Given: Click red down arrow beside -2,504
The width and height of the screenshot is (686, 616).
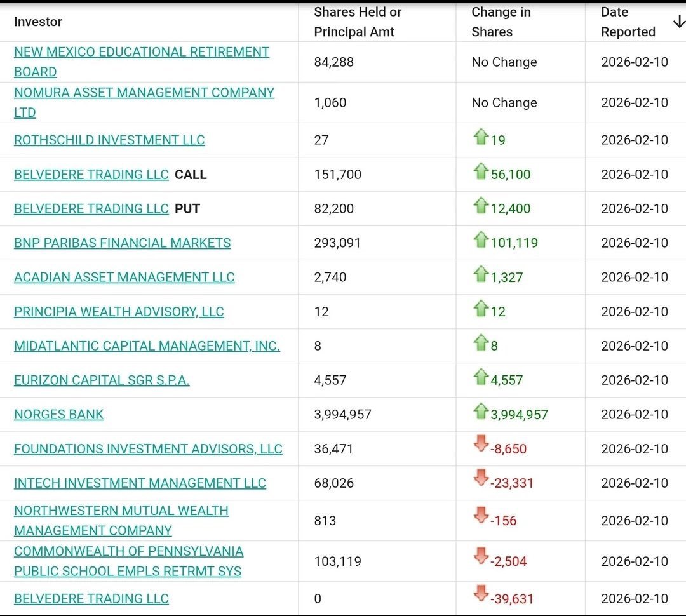Looking at the screenshot, I should (481, 556).
